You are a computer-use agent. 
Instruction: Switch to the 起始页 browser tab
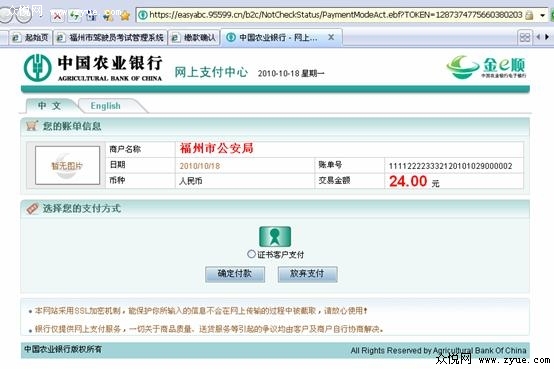coord(30,37)
